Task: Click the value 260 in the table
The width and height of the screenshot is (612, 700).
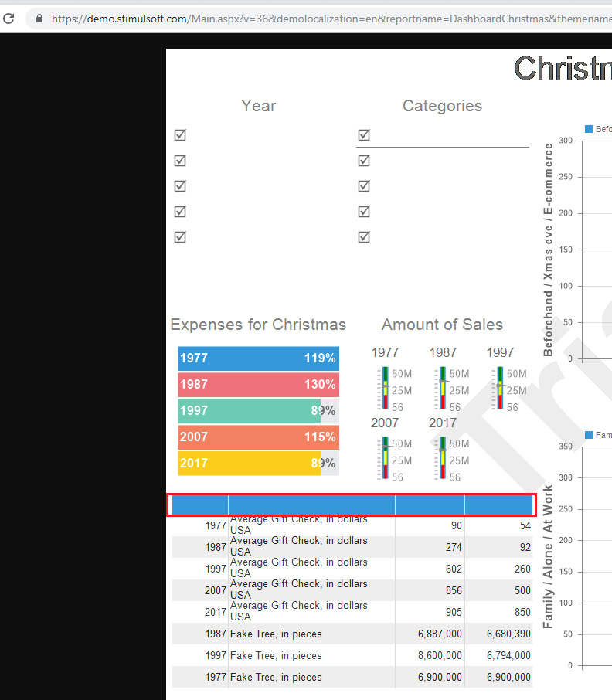Action: 522,569
